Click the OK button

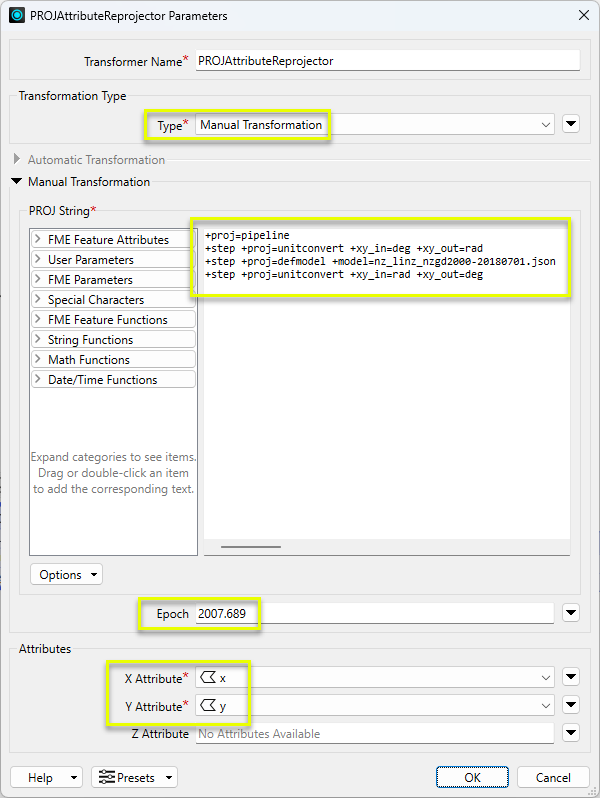pyautogui.click(x=472, y=777)
